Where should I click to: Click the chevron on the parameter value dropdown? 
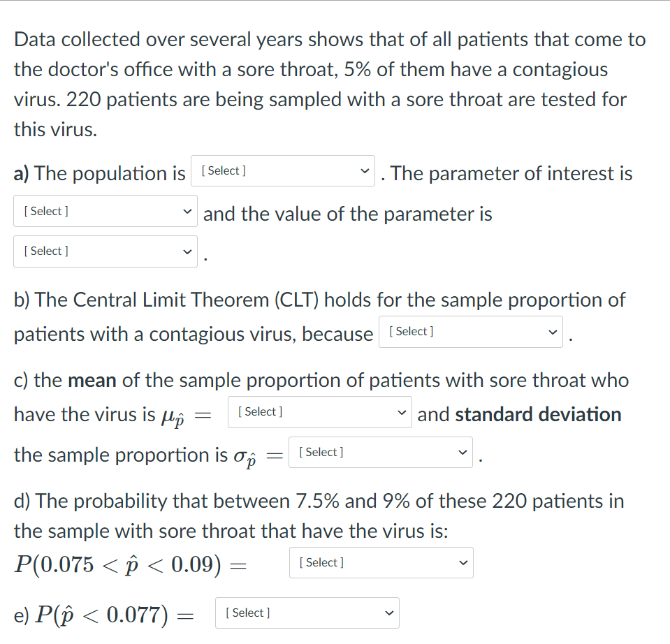pyautogui.click(x=187, y=251)
